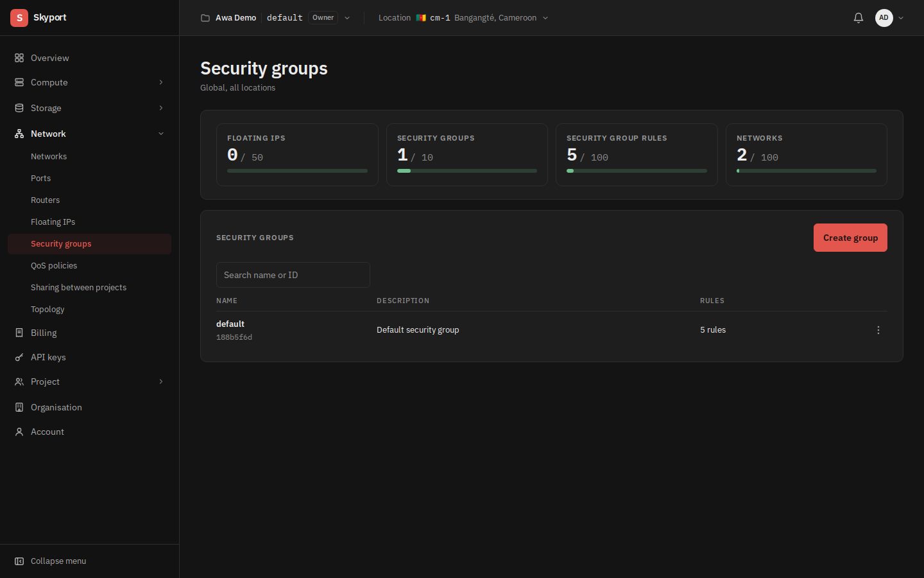Click the Organisation building icon
The height and width of the screenshot is (578, 924).
click(x=19, y=407)
